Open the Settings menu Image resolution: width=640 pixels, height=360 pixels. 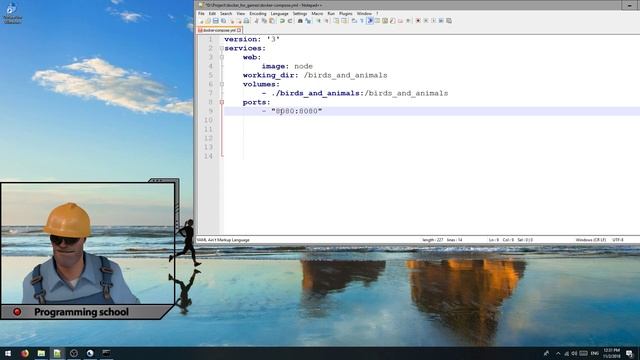pyautogui.click(x=300, y=13)
